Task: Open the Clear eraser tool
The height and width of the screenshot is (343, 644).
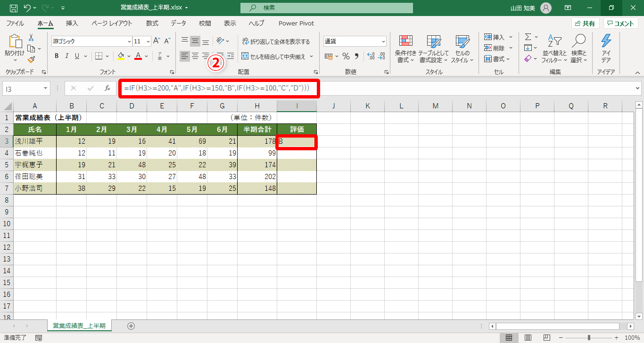Action: point(528,58)
